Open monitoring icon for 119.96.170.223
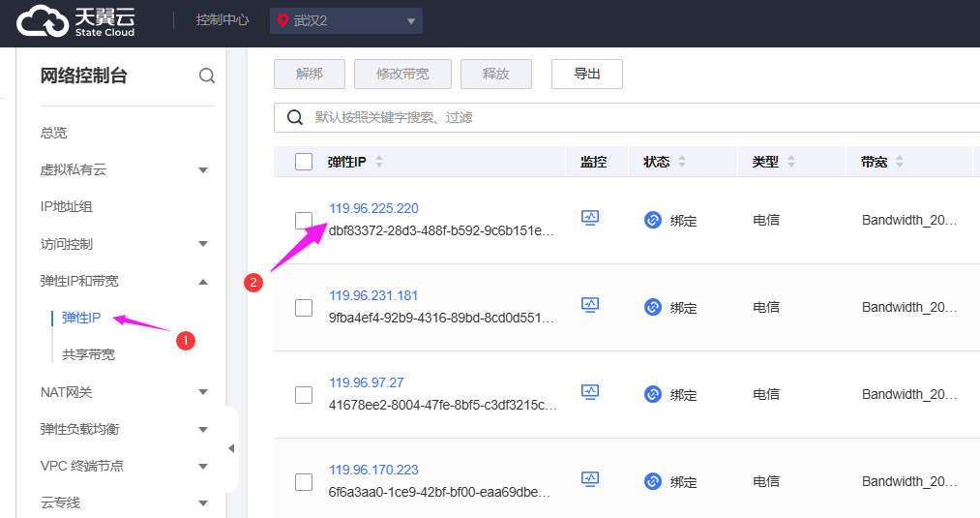Viewport: 980px width, 518px height. (590, 479)
